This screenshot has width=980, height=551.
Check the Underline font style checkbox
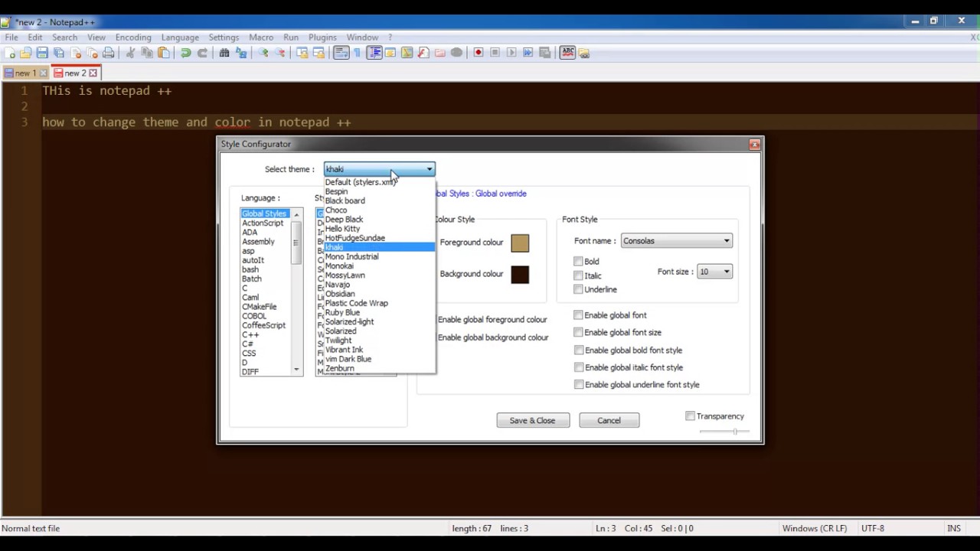(x=578, y=289)
